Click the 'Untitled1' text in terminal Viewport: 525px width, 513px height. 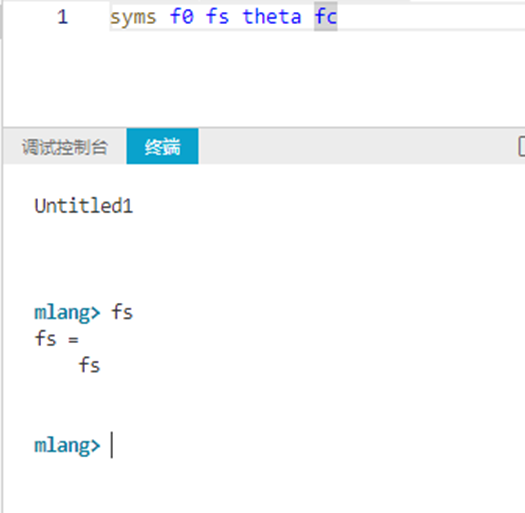pos(84,206)
